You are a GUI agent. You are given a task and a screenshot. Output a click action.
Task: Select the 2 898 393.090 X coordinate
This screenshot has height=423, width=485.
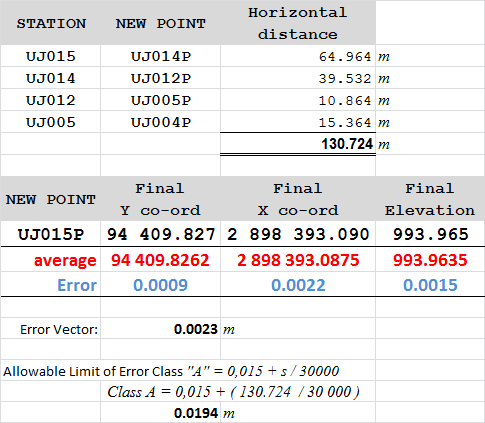tap(298, 234)
